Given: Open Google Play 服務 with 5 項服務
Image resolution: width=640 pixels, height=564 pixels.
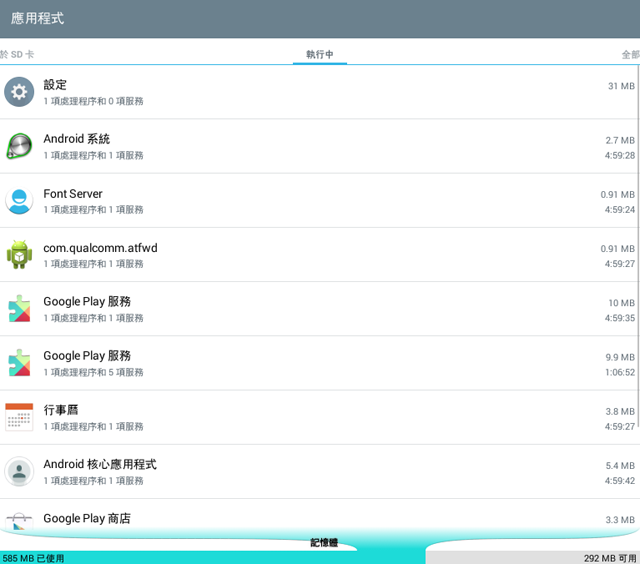Looking at the screenshot, I should 318,363.
